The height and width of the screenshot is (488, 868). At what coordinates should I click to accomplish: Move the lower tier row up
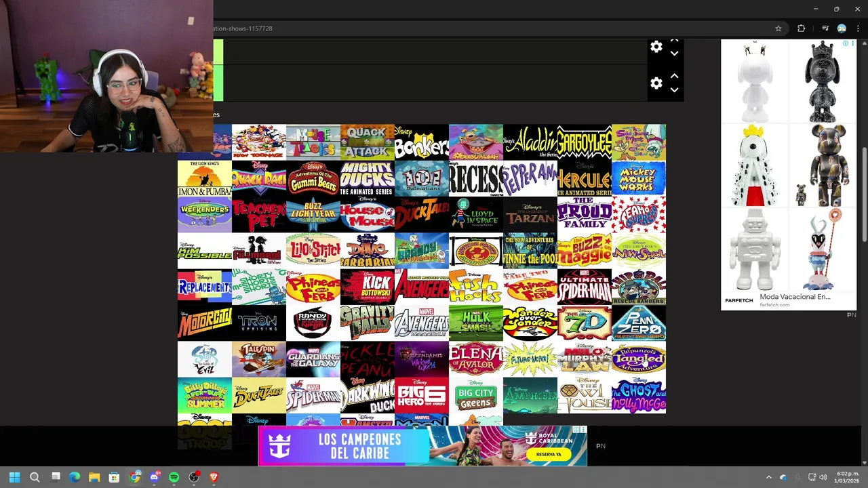coord(674,77)
